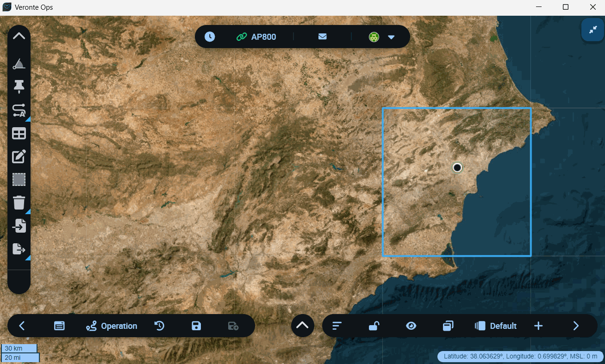Toggle visibility with the eye icon
This screenshot has width=605, height=364.
click(411, 326)
